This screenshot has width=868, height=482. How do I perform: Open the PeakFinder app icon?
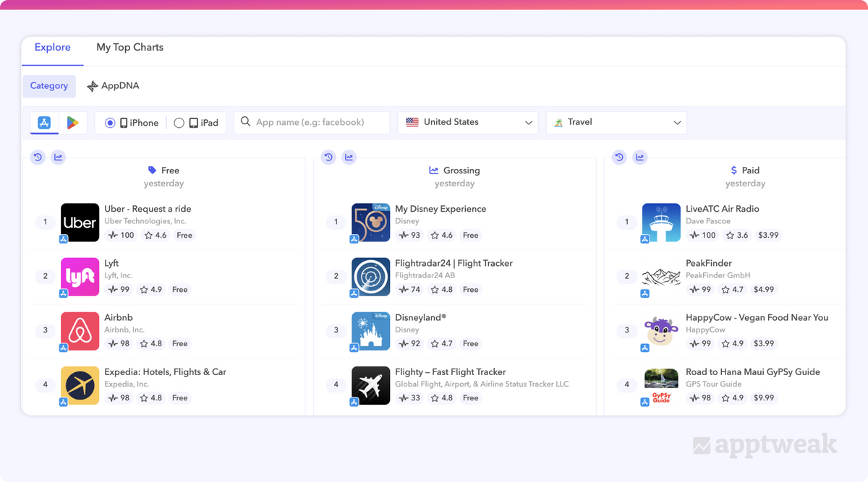(661, 277)
